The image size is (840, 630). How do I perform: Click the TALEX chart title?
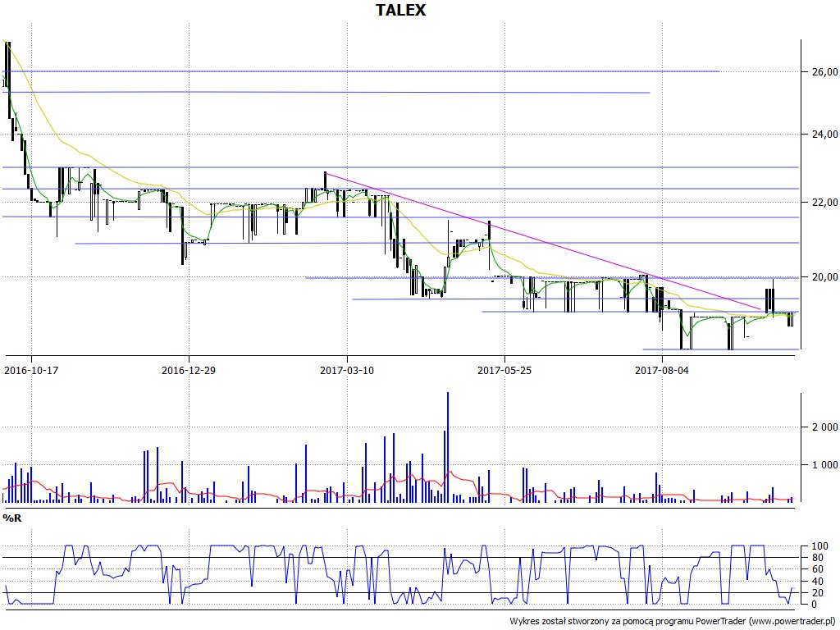click(x=400, y=10)
